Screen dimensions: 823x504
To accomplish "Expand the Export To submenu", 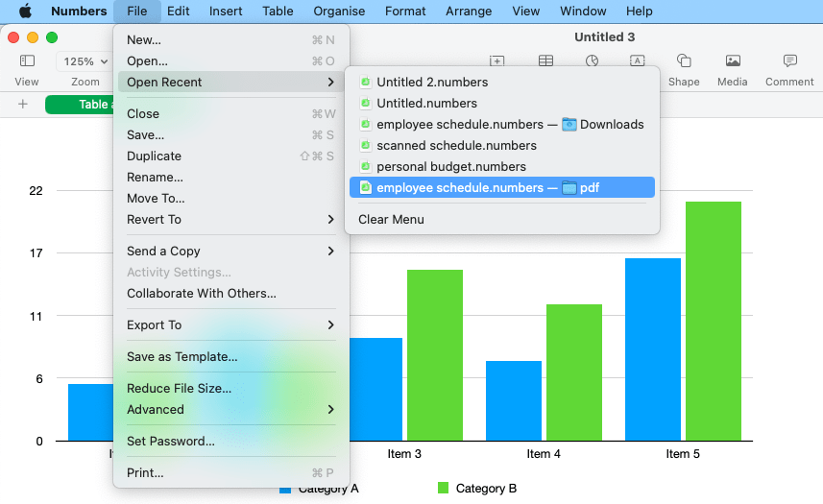I will pyautogui.click(x=230, y=325).
